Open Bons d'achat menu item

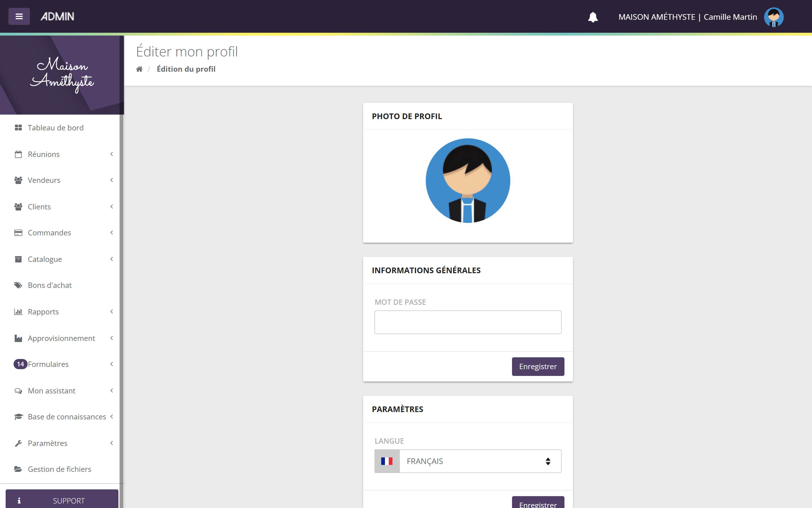coord(60,285)
